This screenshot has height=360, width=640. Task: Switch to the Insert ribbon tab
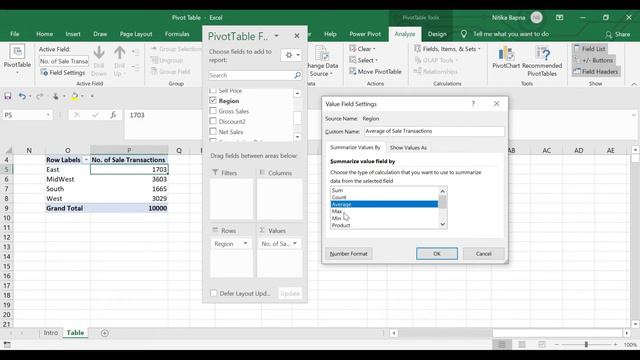(73, 34)
